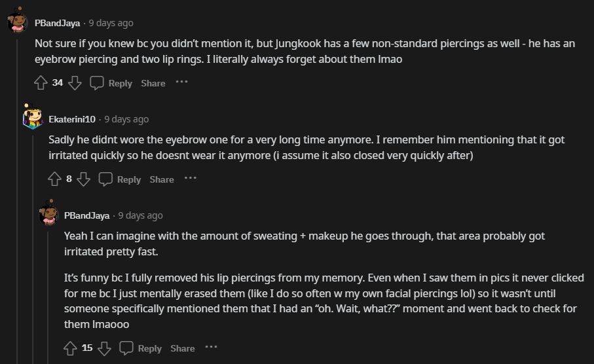Share Ekaterini10's comment
The image size is (594, 364).
[162, 179]
